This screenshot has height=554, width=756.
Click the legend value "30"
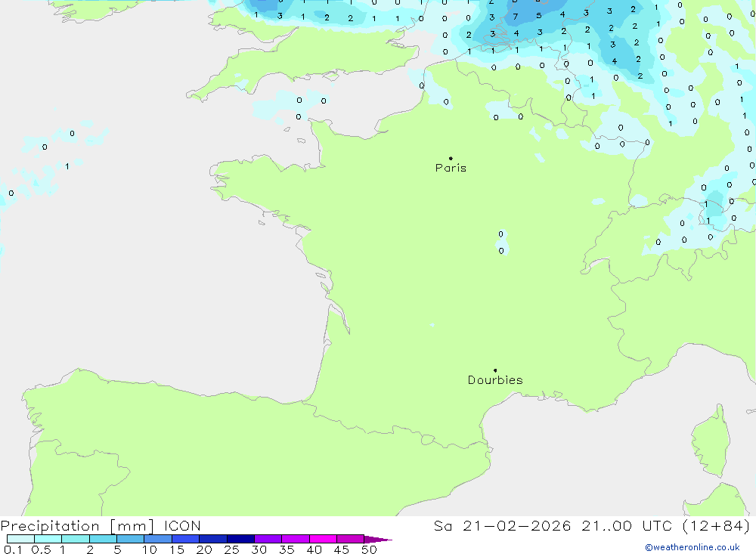pyautogui.click(x=259, y=549)
